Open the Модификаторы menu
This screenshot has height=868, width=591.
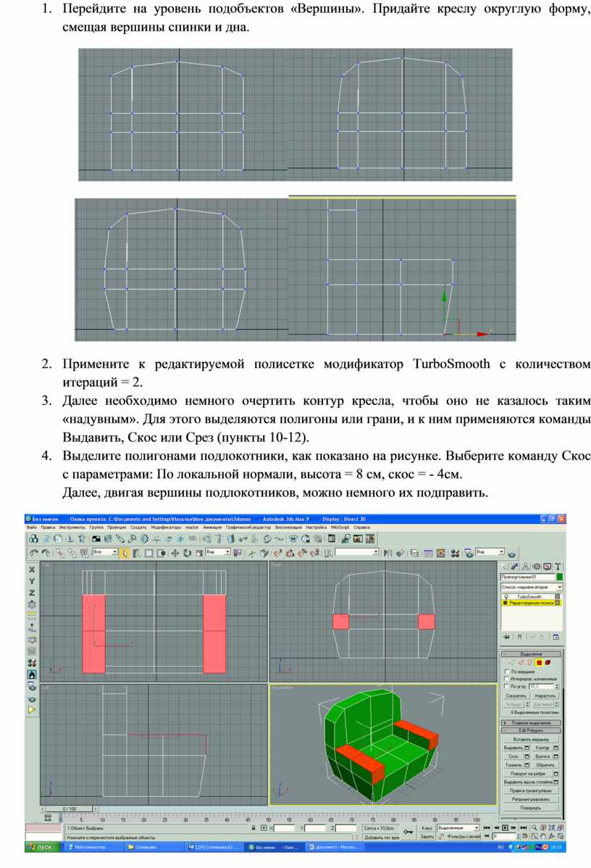click(x=166, y=527)
